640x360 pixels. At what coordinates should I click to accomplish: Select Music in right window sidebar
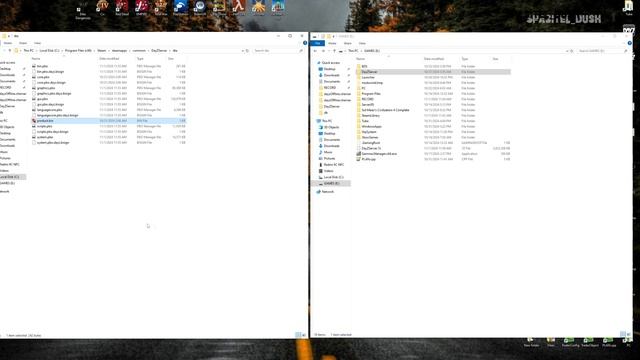click(x=328, y=152)
